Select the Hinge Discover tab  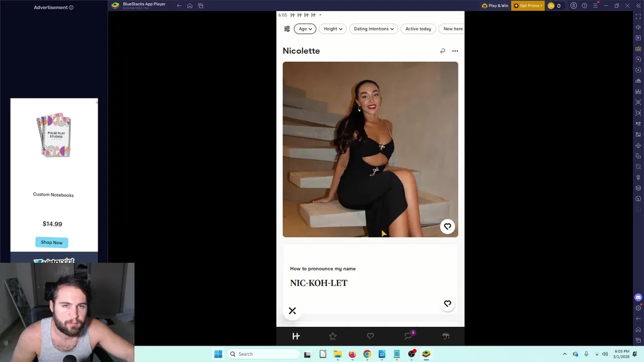[x=296, y=336]
